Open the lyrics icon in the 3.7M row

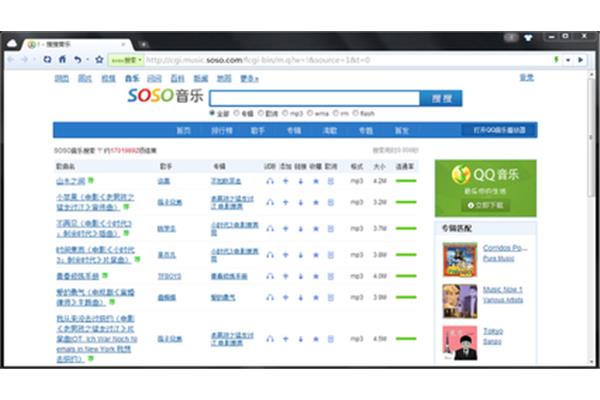(x=331, y=229)
